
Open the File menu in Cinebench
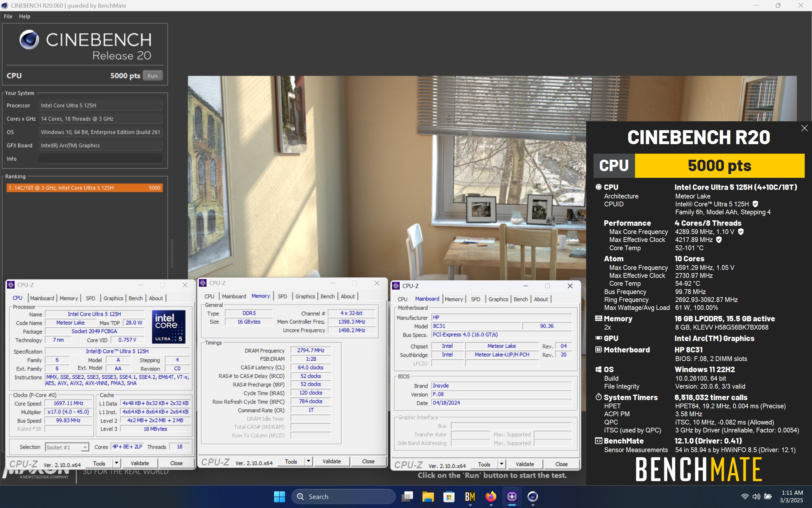click(x=8, y=16)
